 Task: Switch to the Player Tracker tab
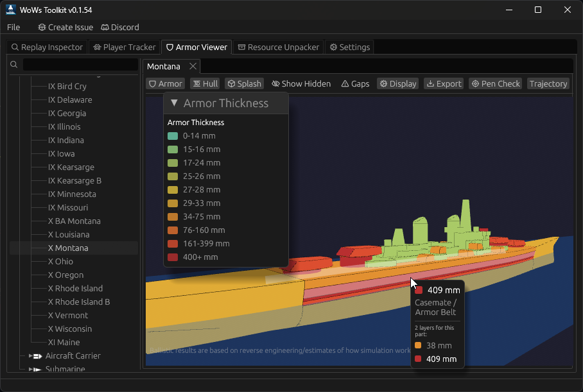pyautogui.click(x=124, y=47)
